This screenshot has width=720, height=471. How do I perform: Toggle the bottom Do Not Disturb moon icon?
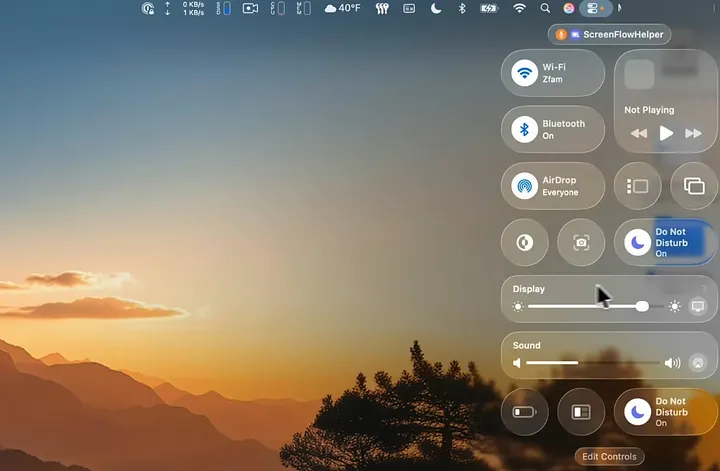pos(637,412)
